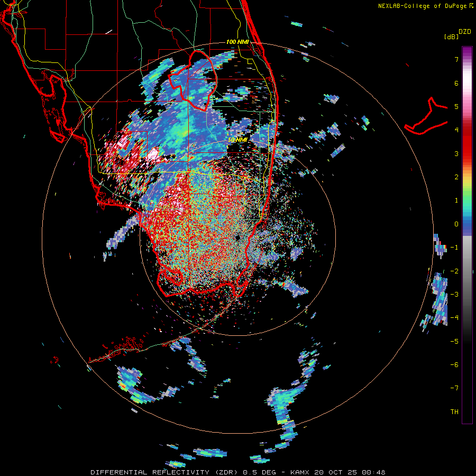The image size is (476, 476).
Task: Click the 100 NMI range ring label
Action: pyautogui.click(x=237, y=42)
